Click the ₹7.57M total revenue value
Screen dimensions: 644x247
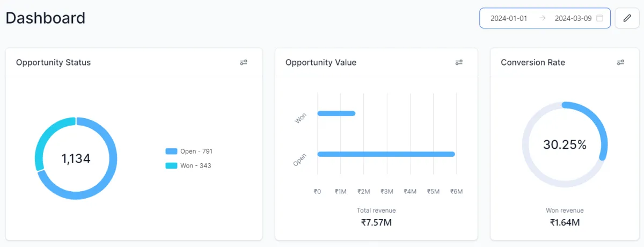pyautogui.click(x=376, y=222)
